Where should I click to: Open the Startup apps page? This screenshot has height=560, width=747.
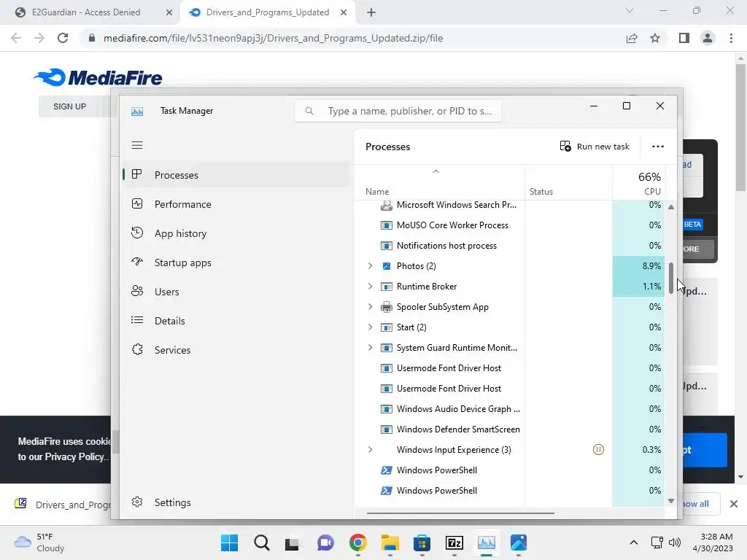[x=236, y=262]
